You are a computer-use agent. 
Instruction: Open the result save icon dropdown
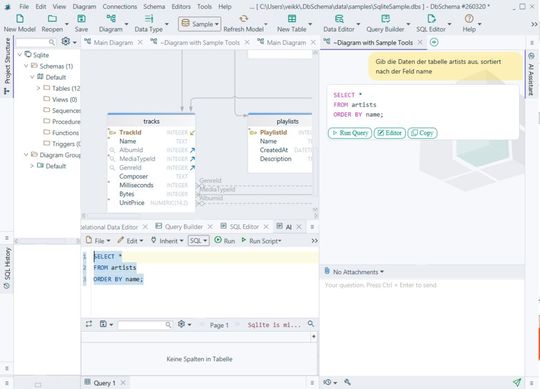click(106, 324)
